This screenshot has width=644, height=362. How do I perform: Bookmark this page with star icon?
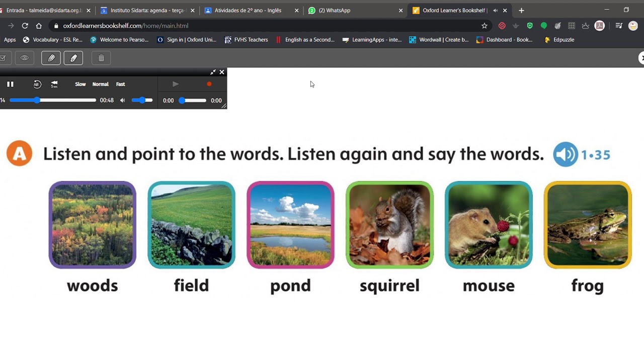coord(485,26)
